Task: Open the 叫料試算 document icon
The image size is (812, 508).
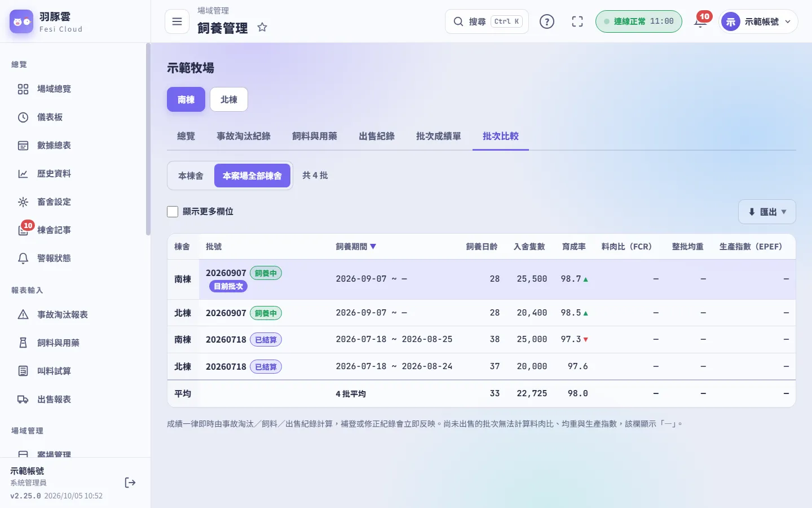Action: click(23, 371)
